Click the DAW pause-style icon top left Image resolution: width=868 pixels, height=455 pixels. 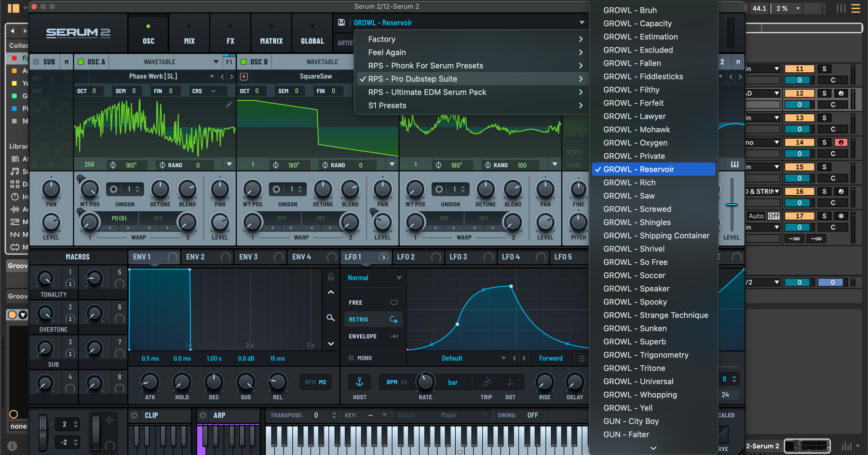[13, 8]
